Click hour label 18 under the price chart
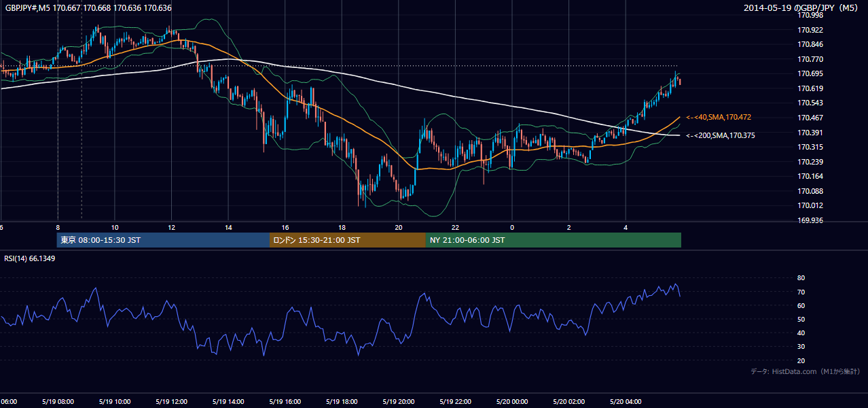Image resolution: width=868 pixels, height=408 pixels. coord(342,227)
